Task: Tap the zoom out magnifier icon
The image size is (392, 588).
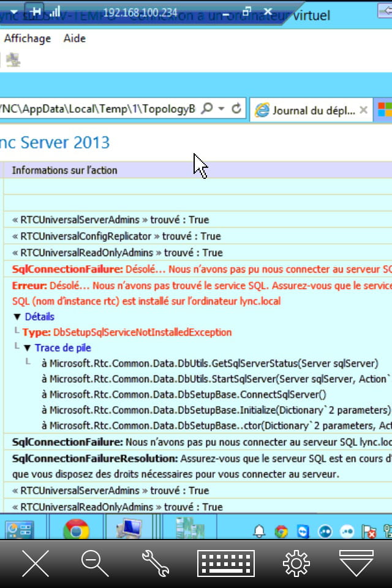Action: click(94, 563)
